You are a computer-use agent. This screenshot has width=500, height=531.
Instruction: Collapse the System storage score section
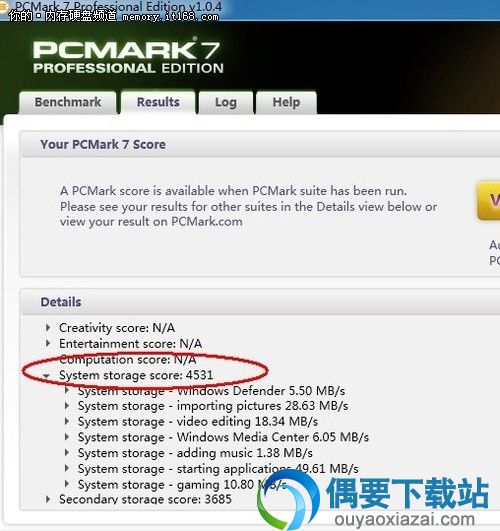pyautogui.click(x=46, y=375)
